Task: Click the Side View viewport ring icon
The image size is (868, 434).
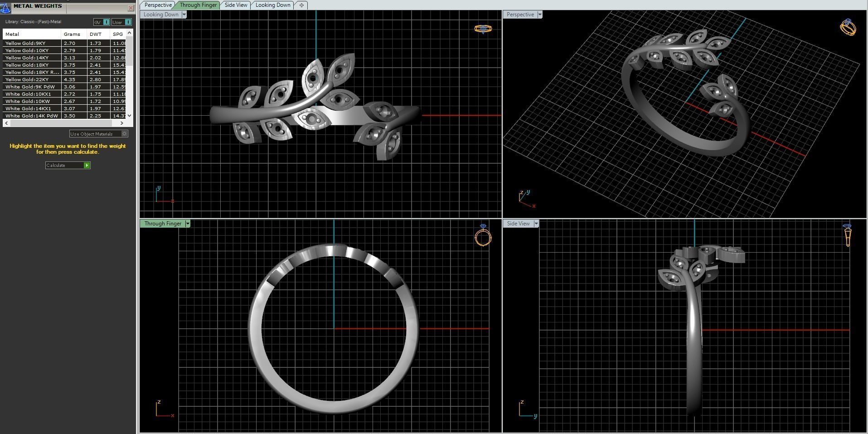Action: (847, 235)
